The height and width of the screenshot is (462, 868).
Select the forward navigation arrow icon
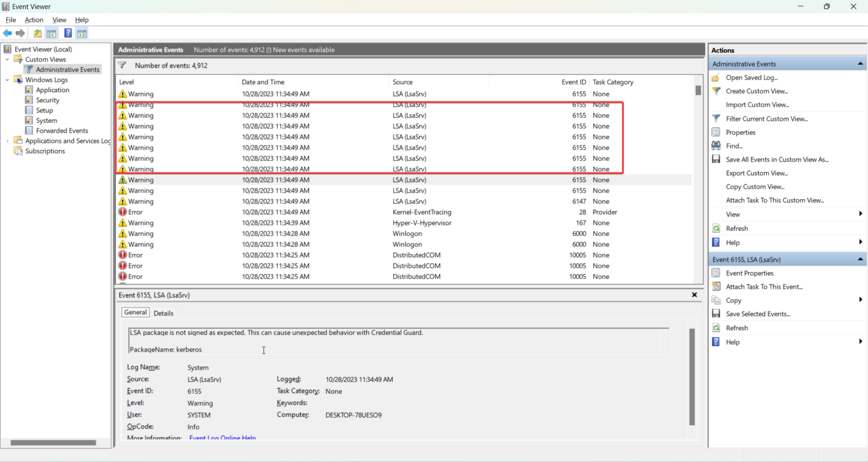21,33
